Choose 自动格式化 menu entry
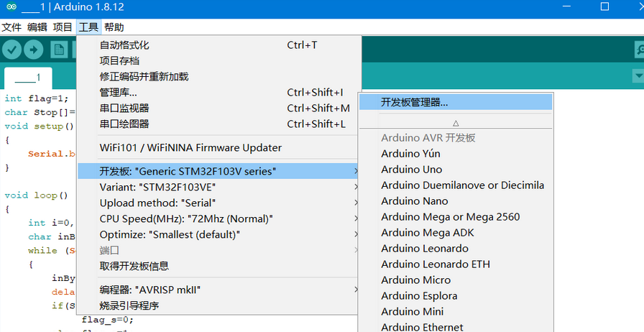Image resolution: width=644 pixels, height=332 pixels. click(219, 45)
